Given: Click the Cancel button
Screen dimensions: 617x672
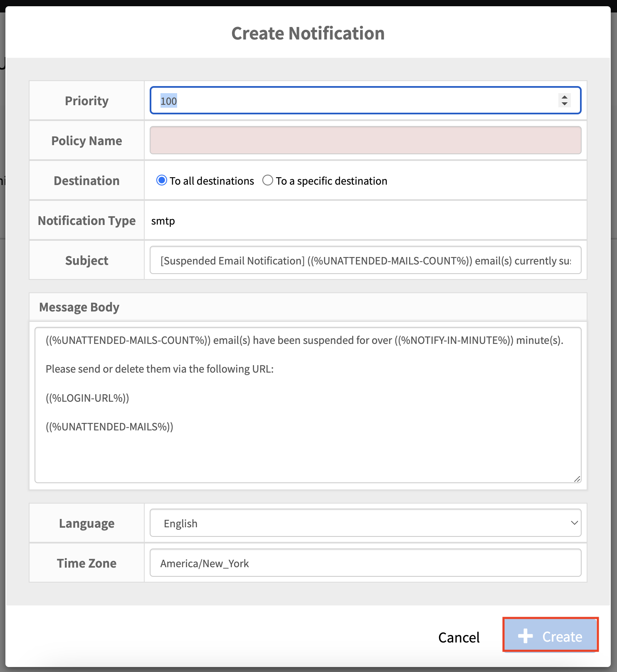Looking at the screenshot, I should click(459, 637).
